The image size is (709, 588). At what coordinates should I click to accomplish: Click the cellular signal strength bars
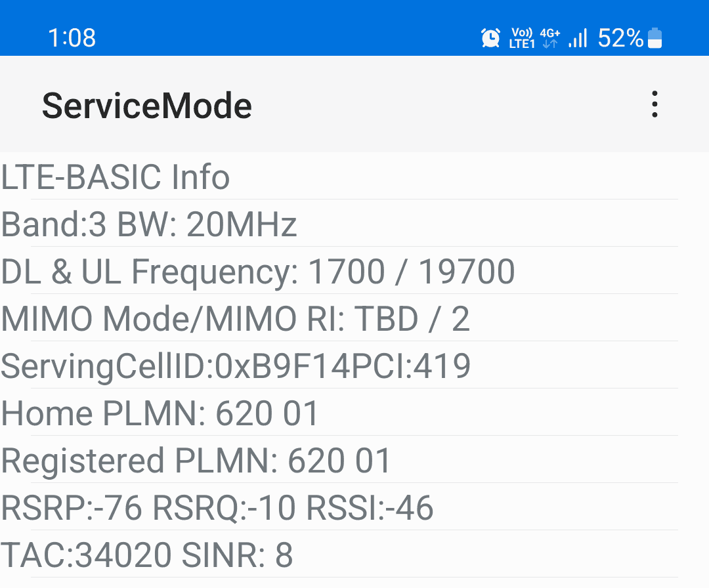point(576,38)
